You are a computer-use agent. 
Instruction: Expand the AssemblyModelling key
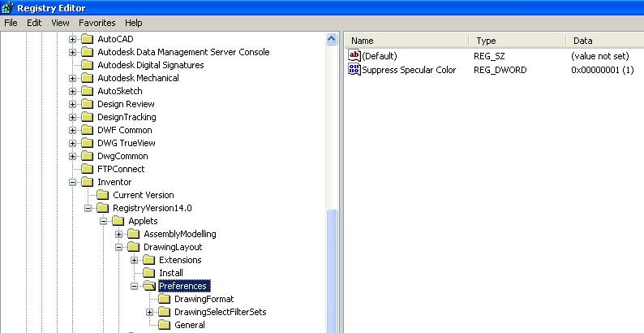[x=118, y=235]
